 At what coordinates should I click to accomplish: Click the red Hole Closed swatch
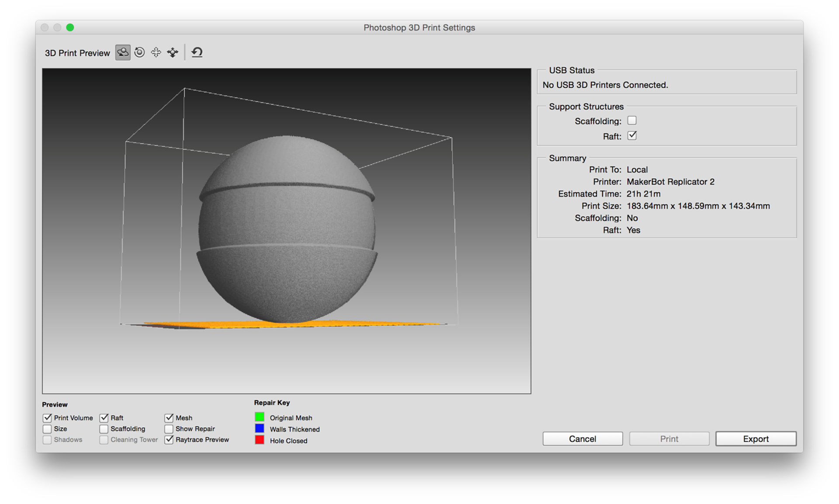click(x=260, y=440)
